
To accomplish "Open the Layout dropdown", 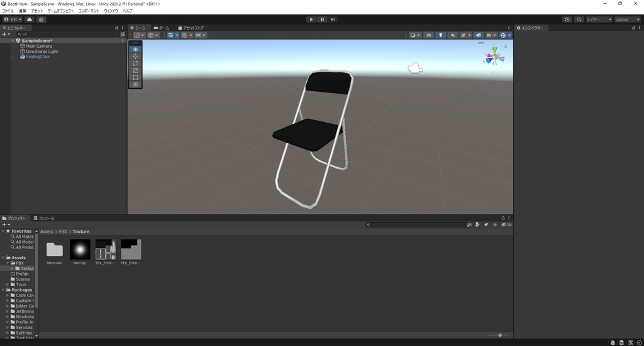I will coord(627,20).
